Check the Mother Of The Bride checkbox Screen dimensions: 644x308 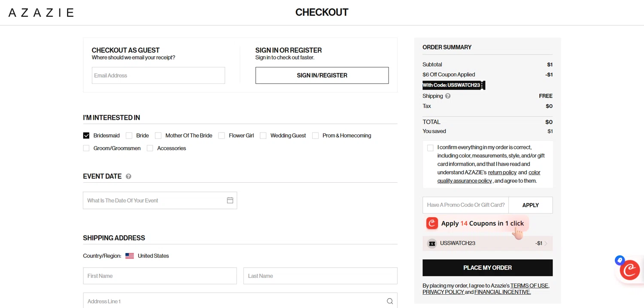tap(158, 136)
